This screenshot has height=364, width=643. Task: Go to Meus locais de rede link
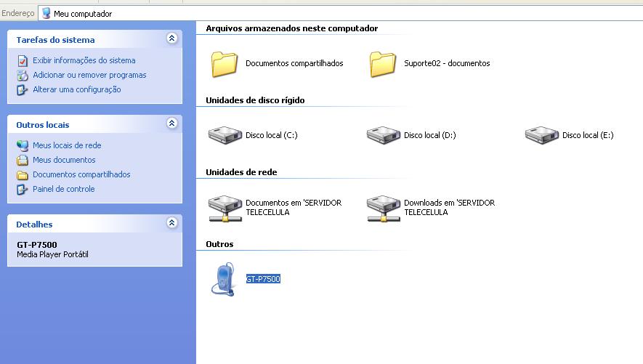click(67, 145)
